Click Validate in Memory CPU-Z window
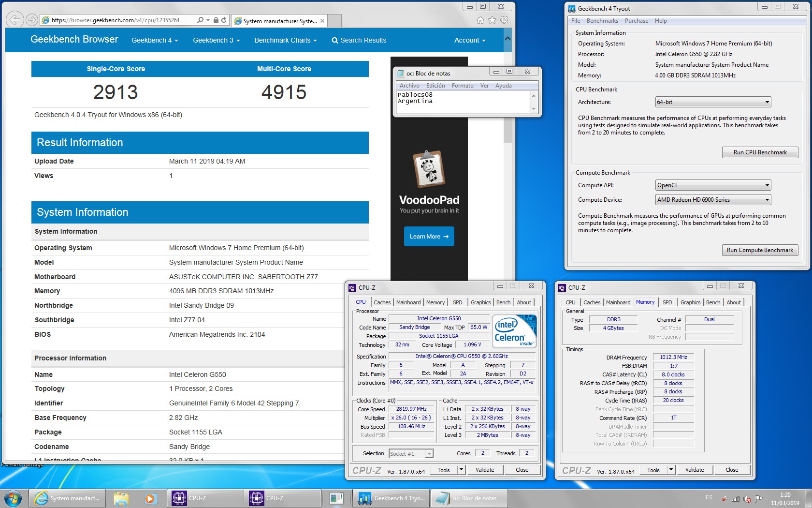 (x=695, y=469)
